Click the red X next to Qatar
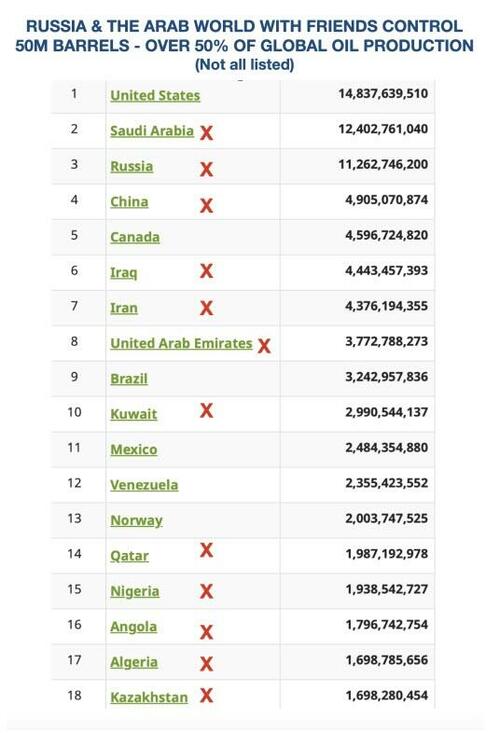Viewport: 500px width, 733px height. pos(207,550)
